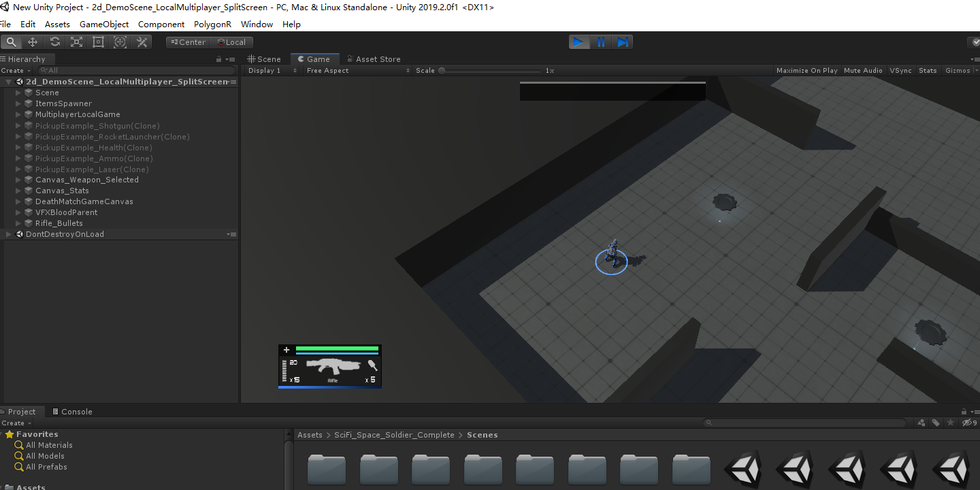Select DeathMatchGameCanvas object

click(x=84, y=201)
